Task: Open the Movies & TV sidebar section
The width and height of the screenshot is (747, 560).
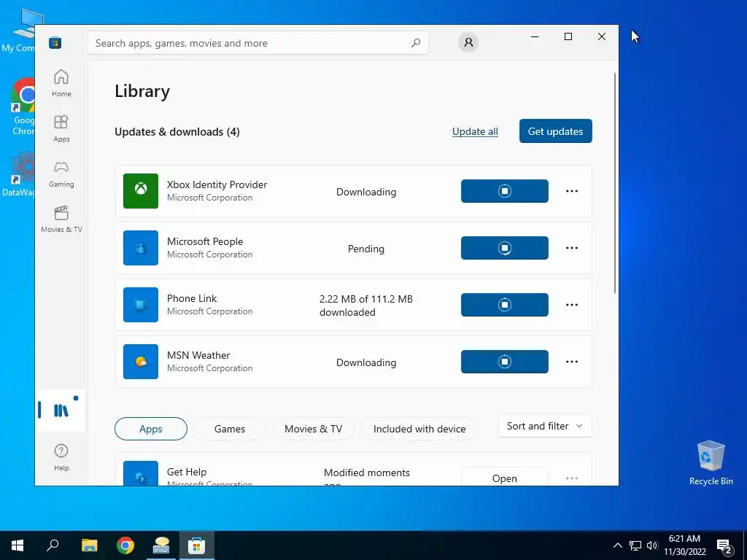Action: click(x=61, y=219)
